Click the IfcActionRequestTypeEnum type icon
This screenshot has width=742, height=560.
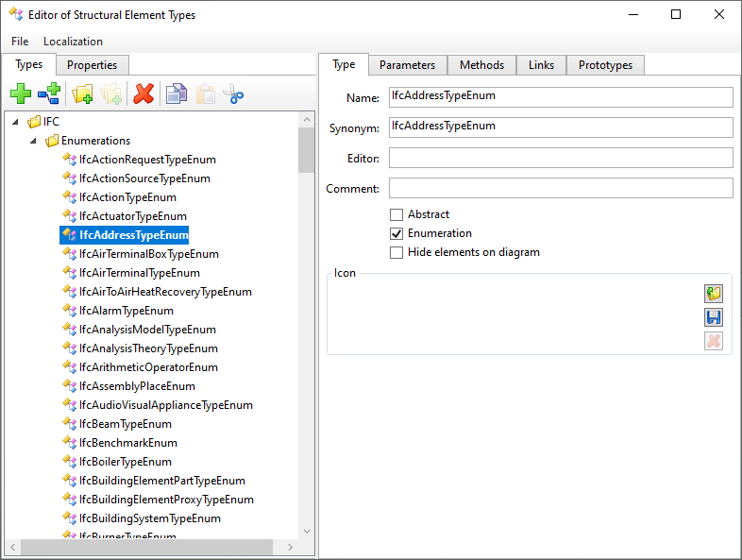click(70, 160)
